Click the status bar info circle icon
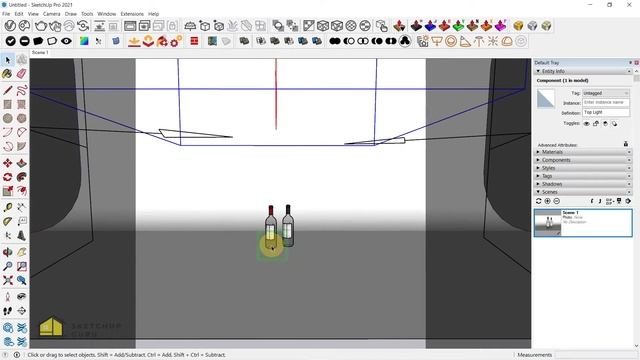The image size is (640, 360). coord(17,355)
